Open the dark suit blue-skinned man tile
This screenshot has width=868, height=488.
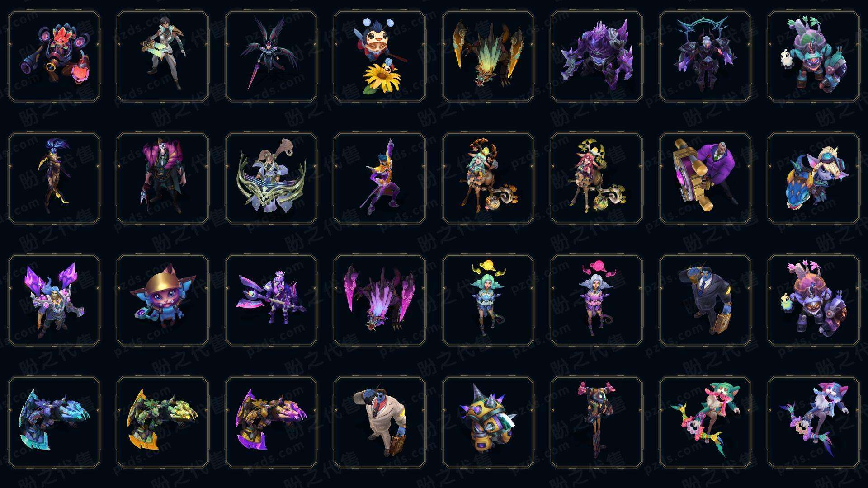click(705, 300)
